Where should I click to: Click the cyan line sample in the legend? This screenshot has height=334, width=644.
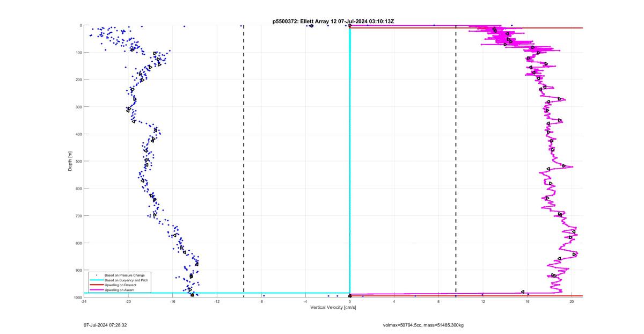point(97,280)
